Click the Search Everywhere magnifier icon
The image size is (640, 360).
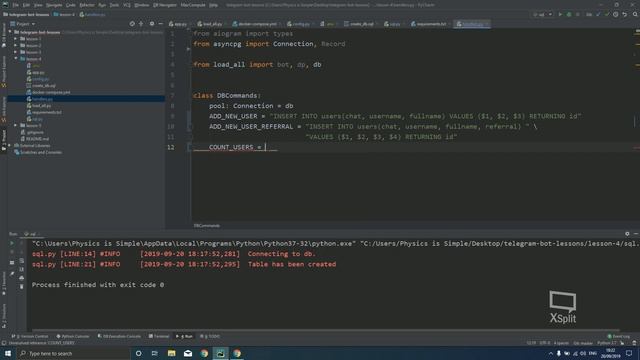pos(635,14)
